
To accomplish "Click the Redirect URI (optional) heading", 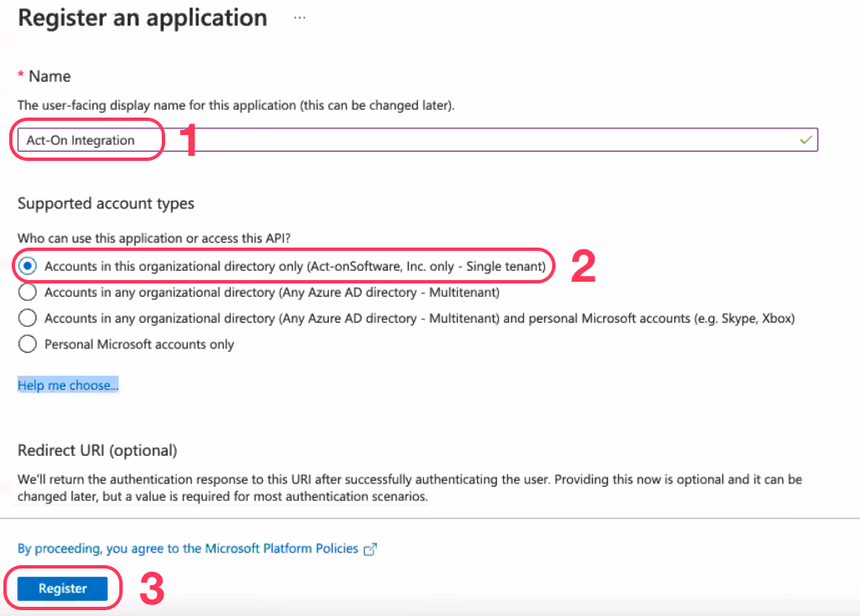I will coord(98,450).
